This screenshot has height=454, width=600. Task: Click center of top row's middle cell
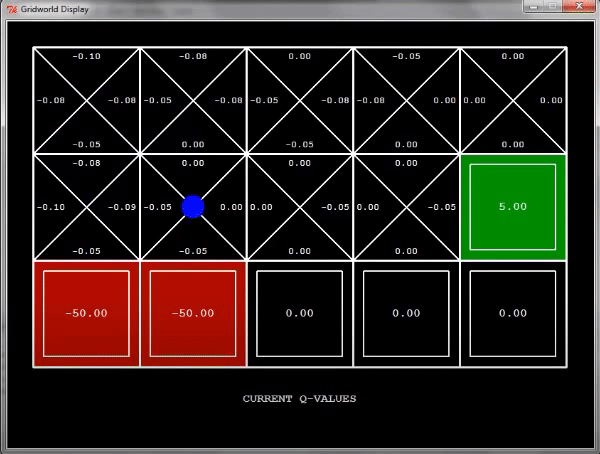(300, 100)
